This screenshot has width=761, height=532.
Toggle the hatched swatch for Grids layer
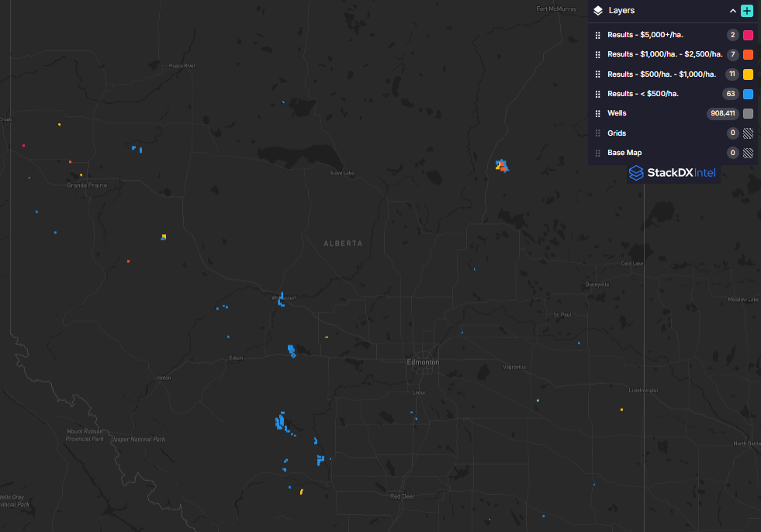pos(748,133)
